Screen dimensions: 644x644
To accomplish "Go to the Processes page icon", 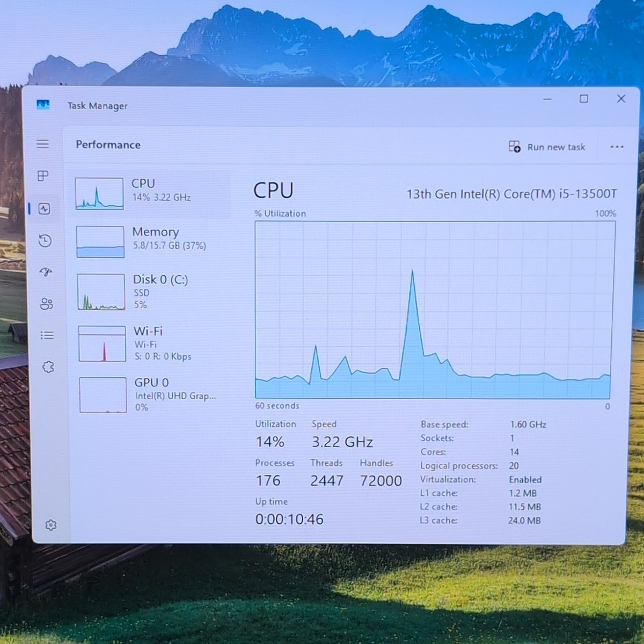I will tap(43, 176).
